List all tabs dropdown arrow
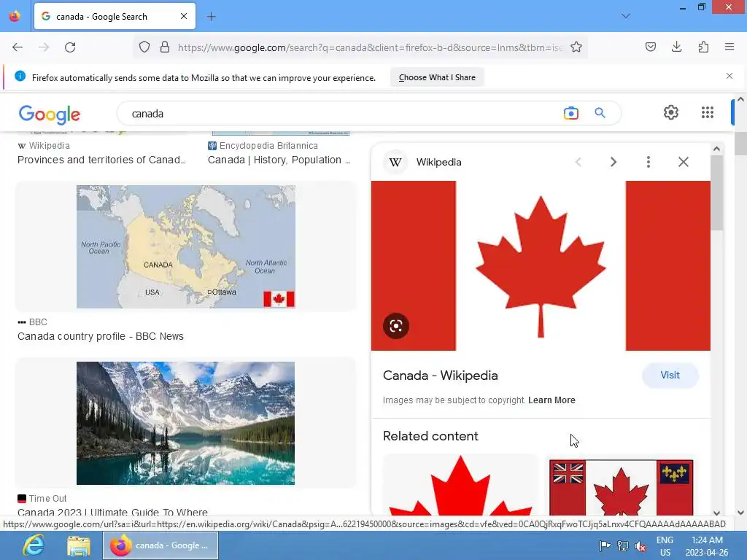The height and width of the screenshot is (560, 747). 625,16
